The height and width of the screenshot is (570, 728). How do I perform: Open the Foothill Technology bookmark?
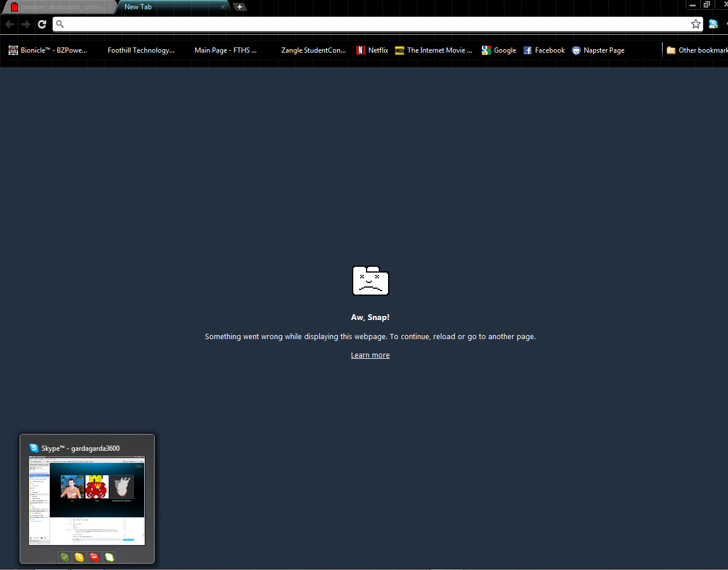point(141,50)
